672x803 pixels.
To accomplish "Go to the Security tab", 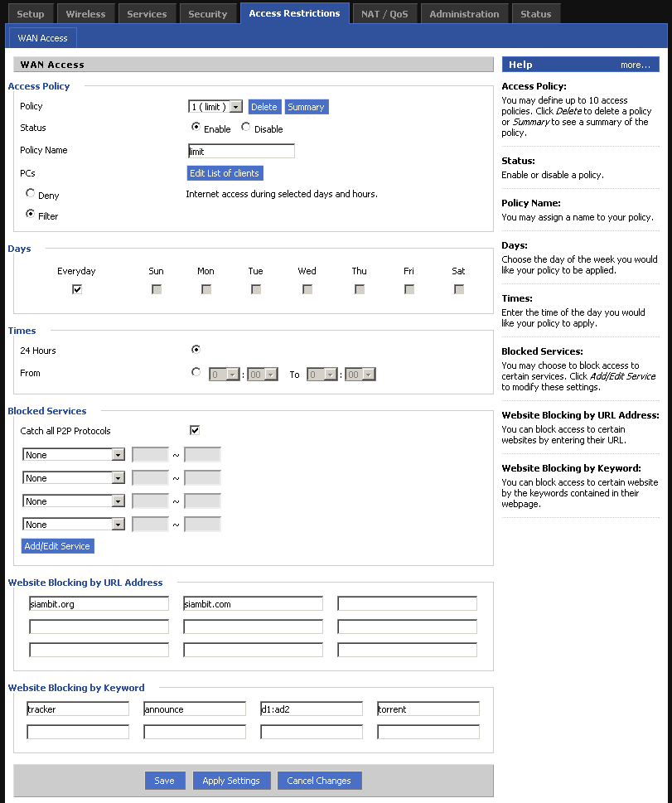I will (x=207, y=14).
